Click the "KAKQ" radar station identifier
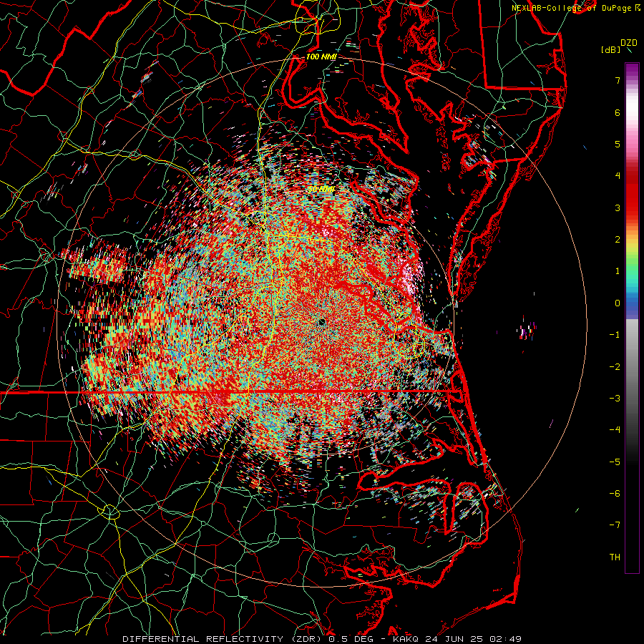644x644 pixels. click(x=406, y=639)
